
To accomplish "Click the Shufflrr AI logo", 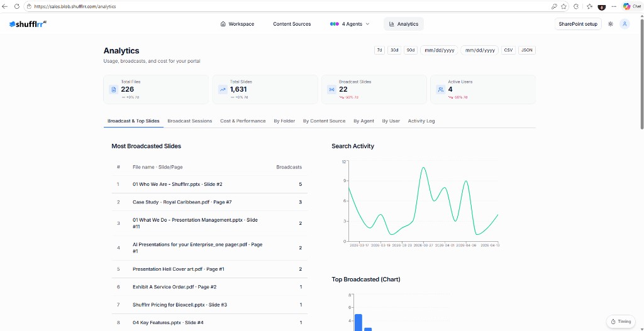I will point(28,24).
